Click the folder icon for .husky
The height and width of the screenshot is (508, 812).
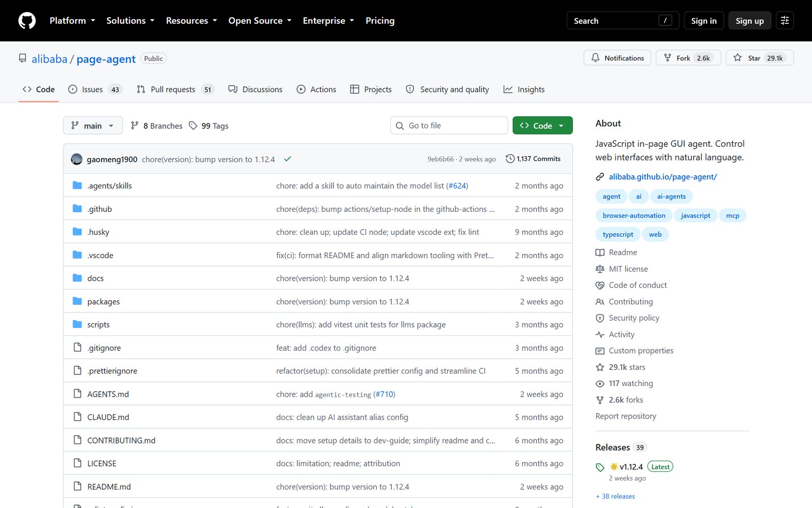pyautogui.click(x=77, y=232)
